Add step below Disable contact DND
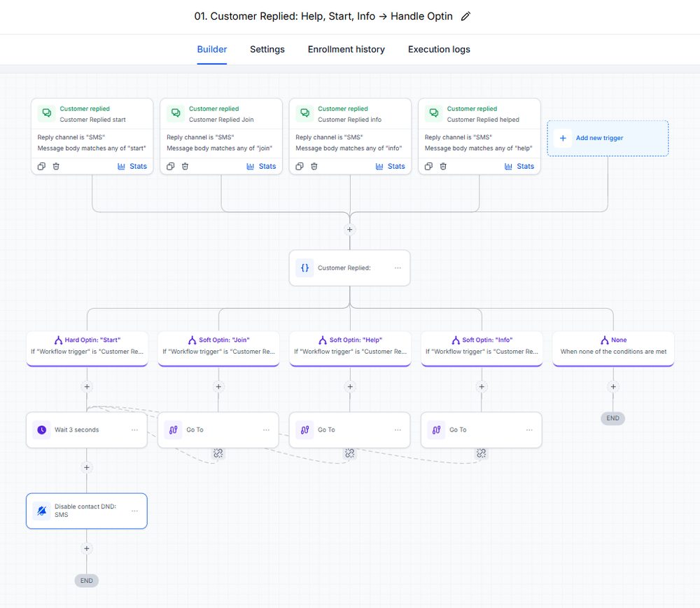700x608 pixels. [x=87, y=548]
